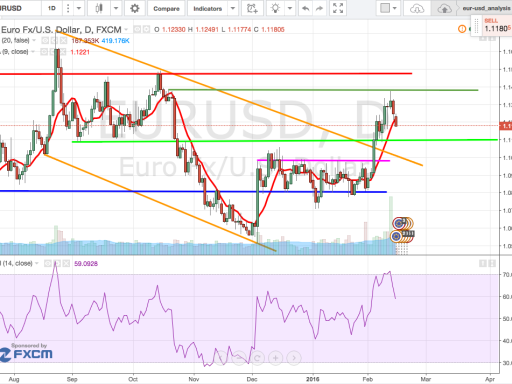The width and height of the screenshot is (512, 384).
Task: Save chart via cloud upload icon
Action: (x=444, y=8)
